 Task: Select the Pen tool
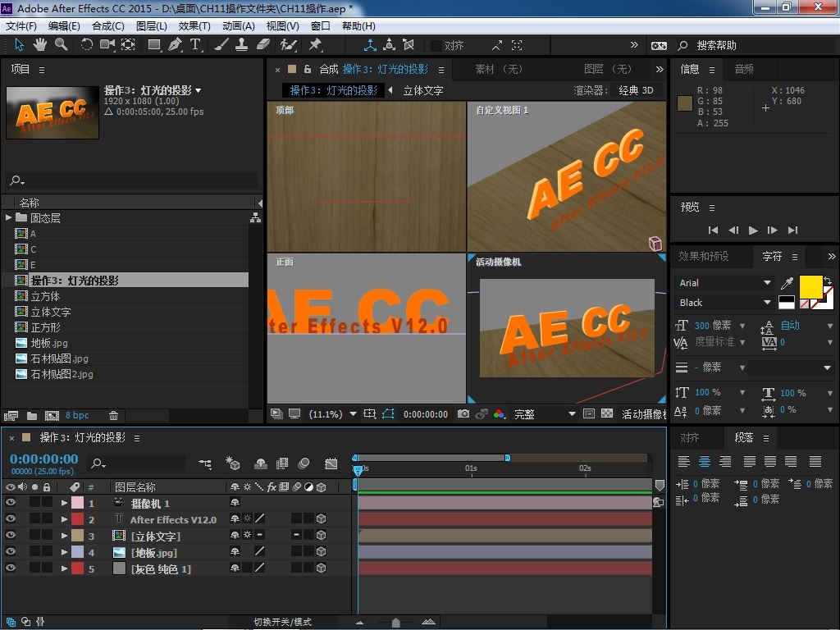pyautogui.click(x=176, y=44)
